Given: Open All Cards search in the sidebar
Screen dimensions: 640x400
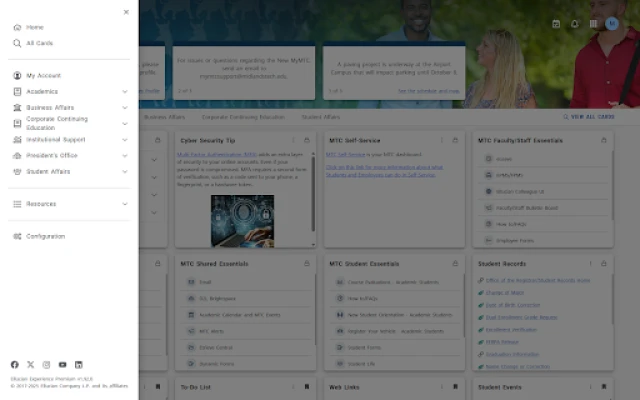Looking at the screenshot, I should pos(39,43).
